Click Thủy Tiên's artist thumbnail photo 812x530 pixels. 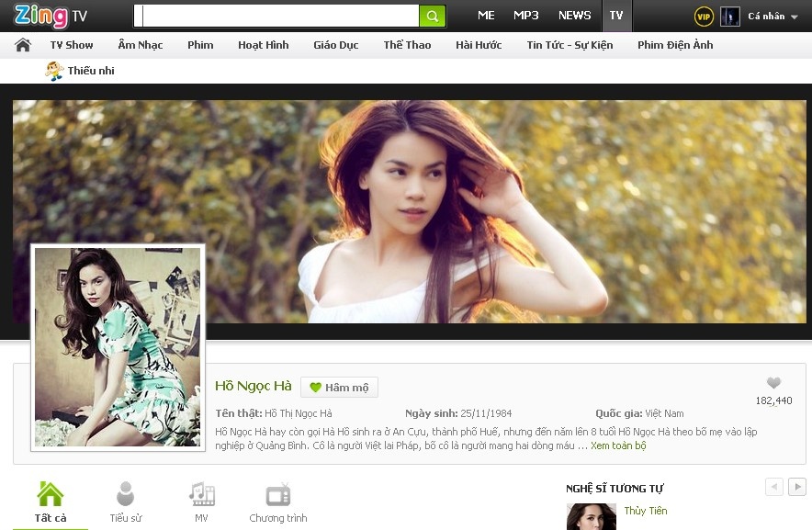click(591, 516)
